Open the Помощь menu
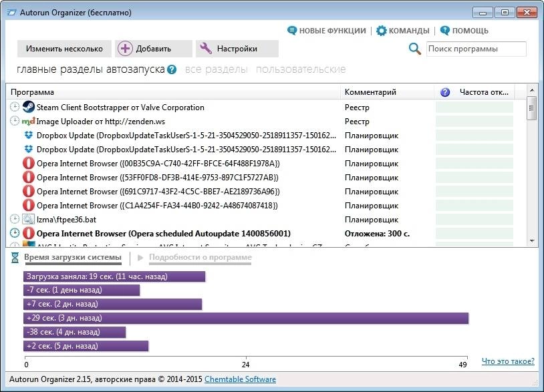The height and width of the screenshot is (392, 544). 470,31
